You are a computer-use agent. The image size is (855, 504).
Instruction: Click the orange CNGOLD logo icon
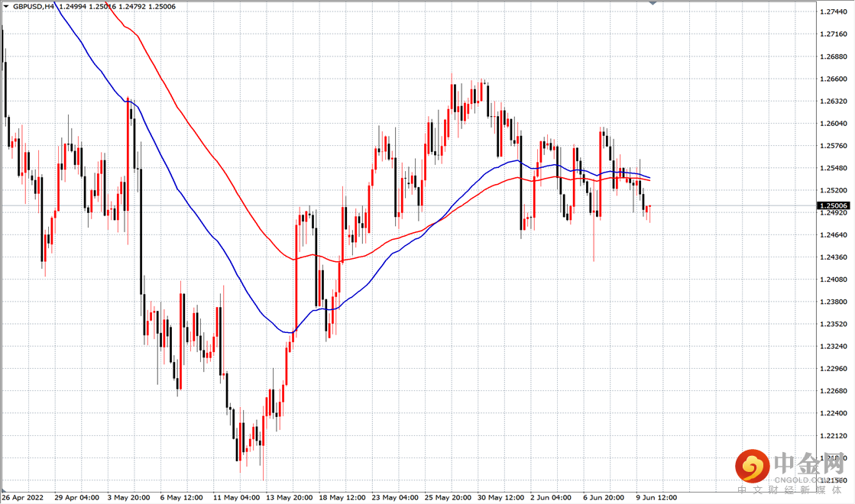tap(752, 467)
